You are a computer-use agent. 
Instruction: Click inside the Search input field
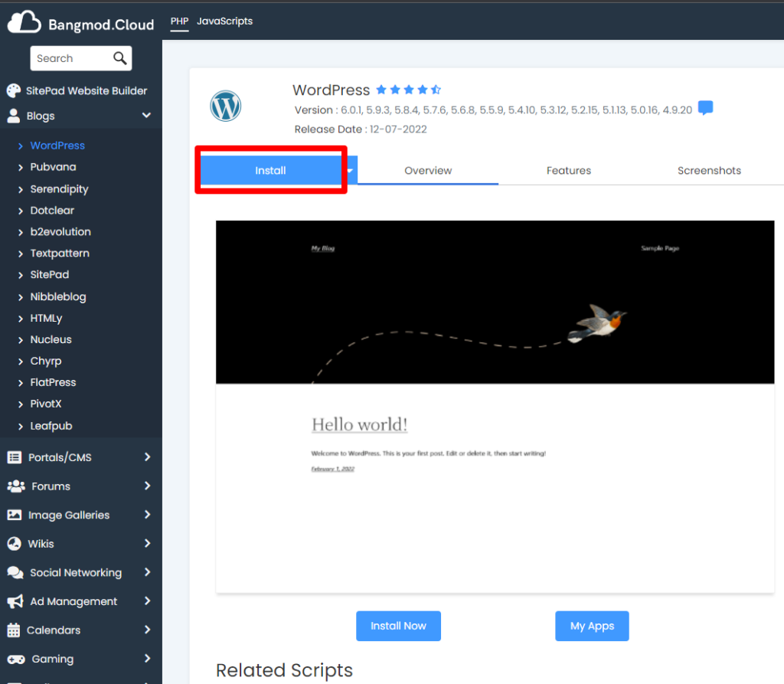(x=73, y=58)
